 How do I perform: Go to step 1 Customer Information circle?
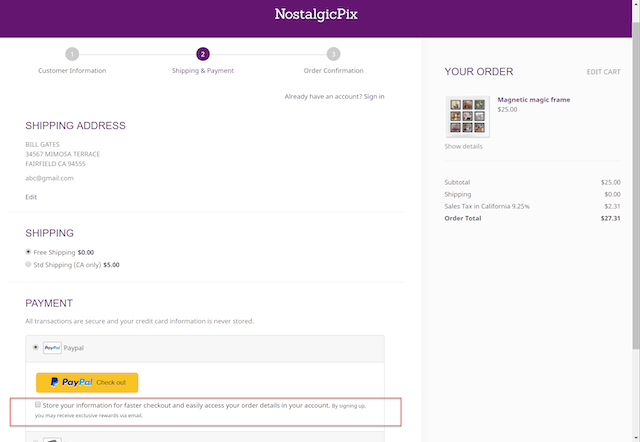(x=72, y=54)
